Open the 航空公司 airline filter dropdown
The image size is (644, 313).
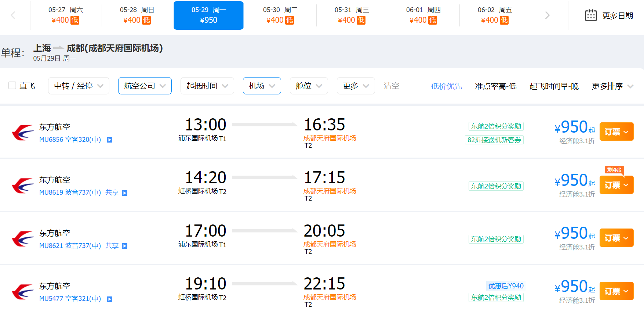pos(145,86)
